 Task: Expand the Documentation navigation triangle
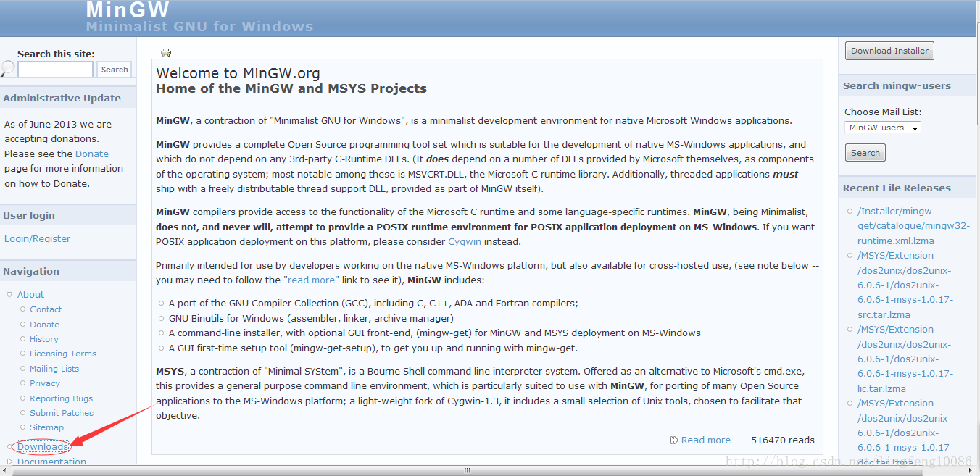click(x=9, y=462)
